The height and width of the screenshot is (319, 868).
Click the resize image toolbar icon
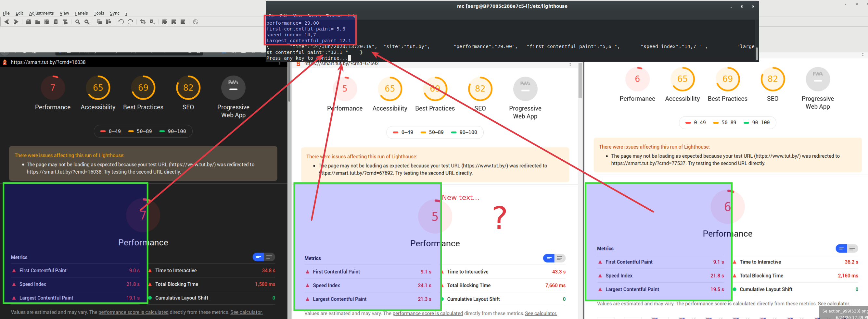pos(152,22)
